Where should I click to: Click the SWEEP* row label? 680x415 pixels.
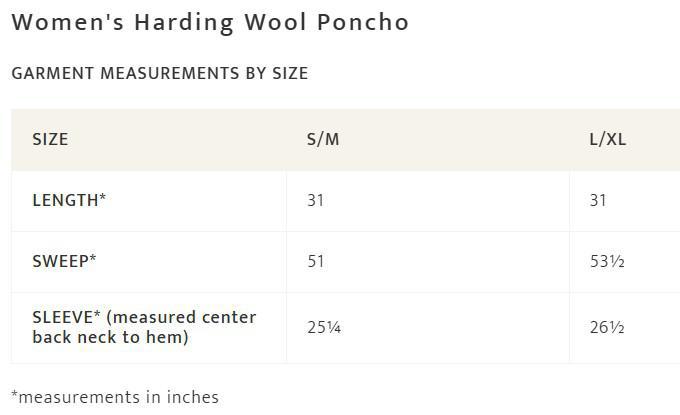coord(64,261)
